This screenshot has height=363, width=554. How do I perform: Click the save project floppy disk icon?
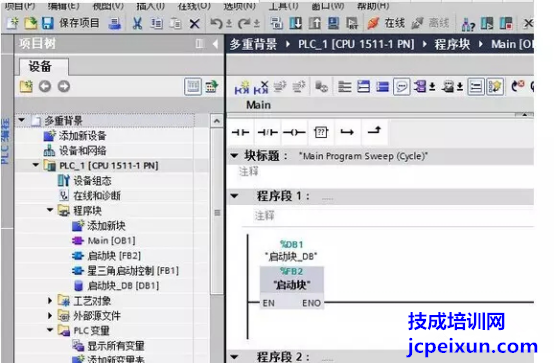(48, 23)
